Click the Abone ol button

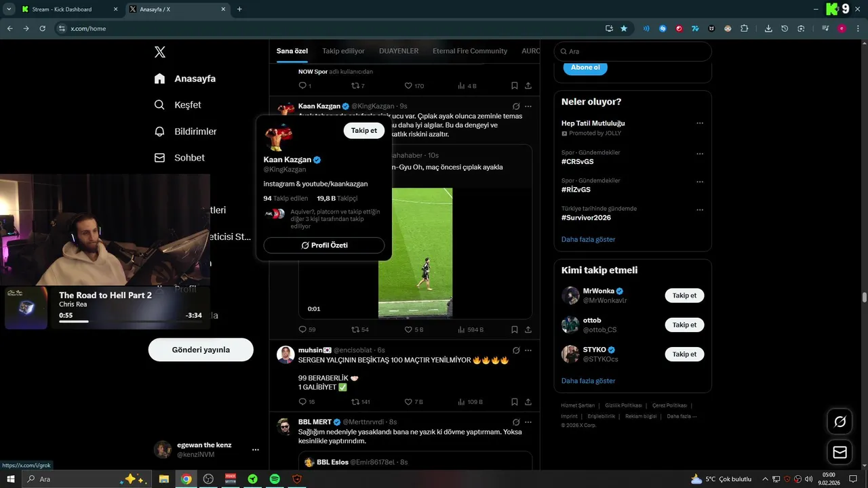pyautogui.click(x=585, y=68)
